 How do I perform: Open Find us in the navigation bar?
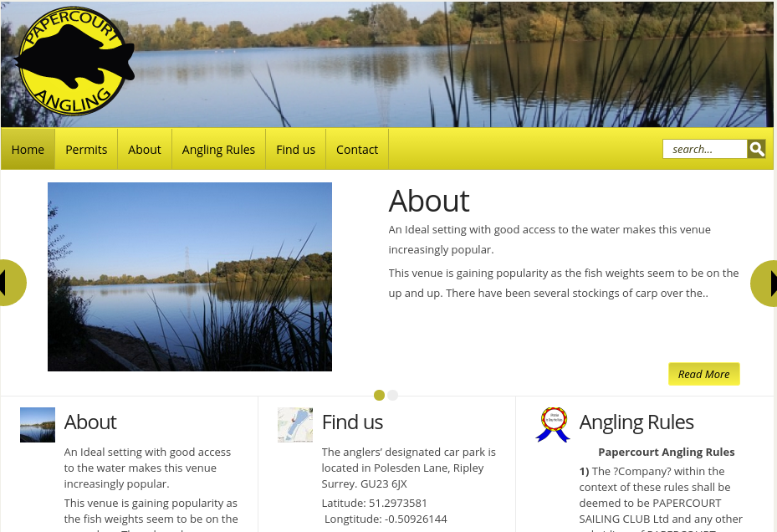[296, 149]
